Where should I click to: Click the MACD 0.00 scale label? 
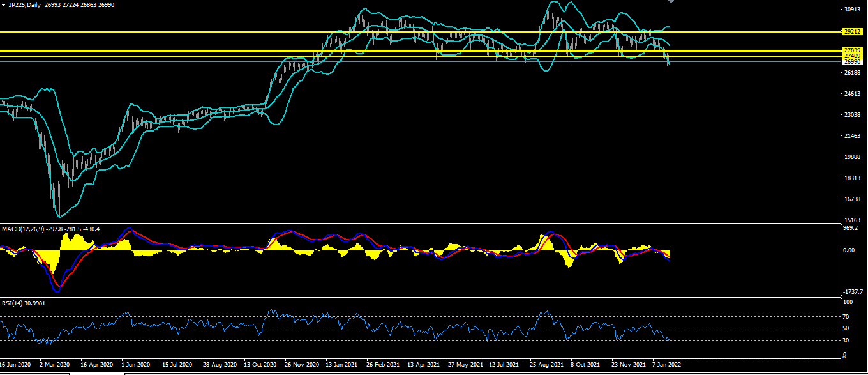coord(849,250)
